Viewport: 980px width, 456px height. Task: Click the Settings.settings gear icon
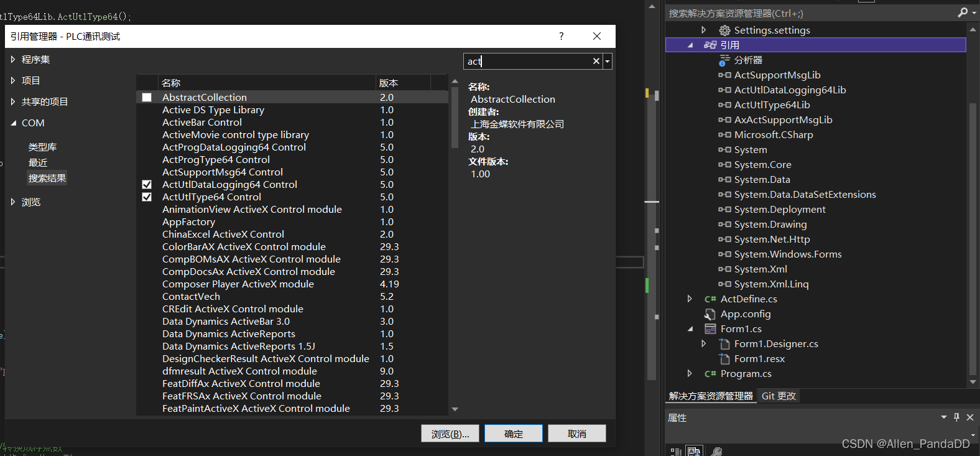coord(724,30)
